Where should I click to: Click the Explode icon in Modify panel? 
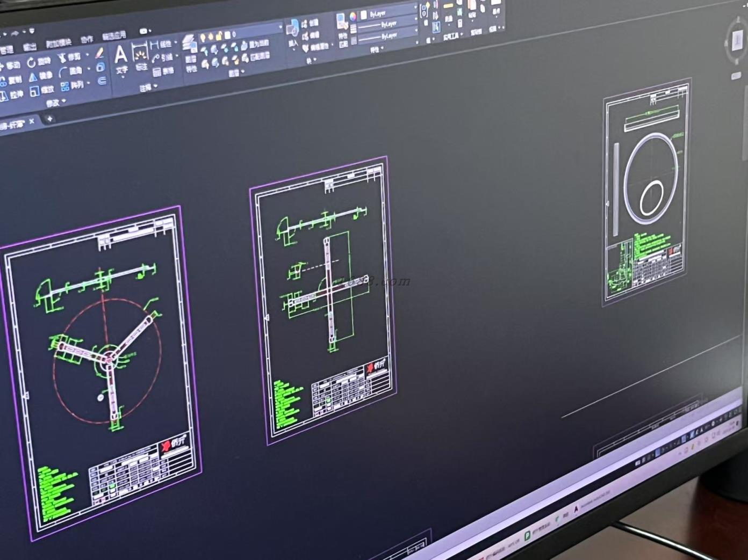100,67
